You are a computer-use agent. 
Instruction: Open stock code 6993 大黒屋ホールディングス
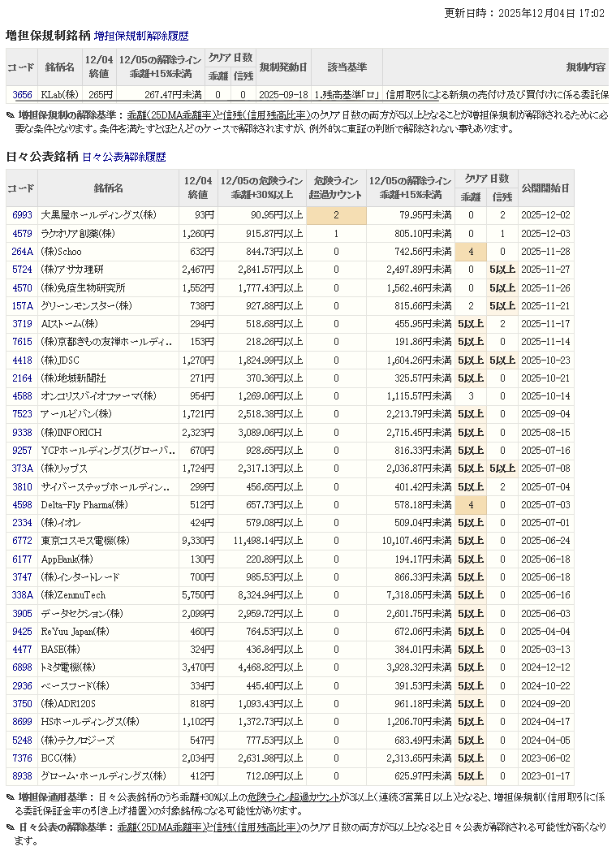click(22, 216)
